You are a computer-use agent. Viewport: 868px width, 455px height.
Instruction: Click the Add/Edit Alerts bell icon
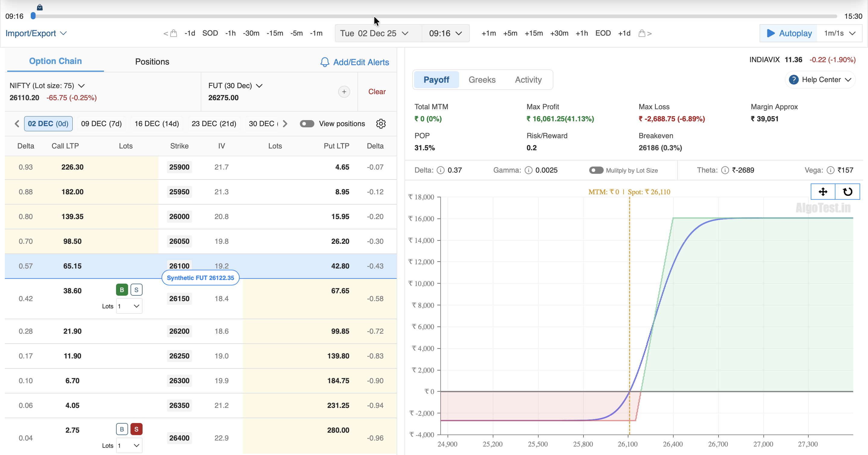325,62
